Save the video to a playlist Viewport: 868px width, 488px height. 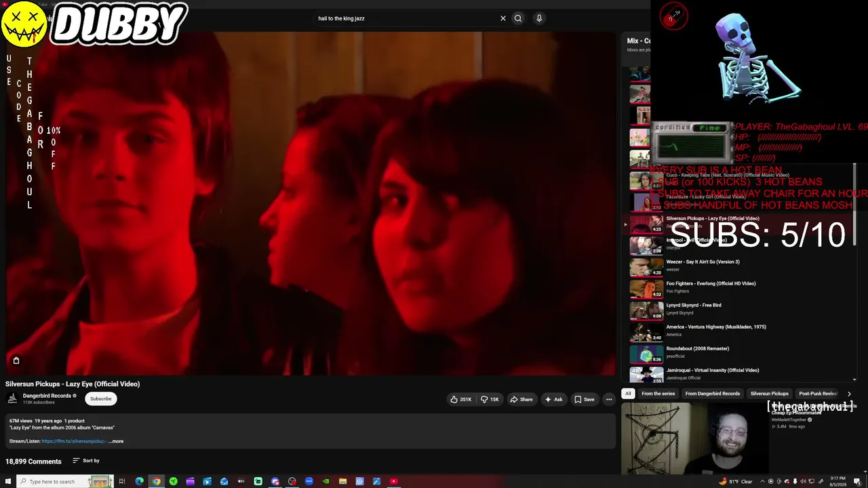(x=585, y=399)
